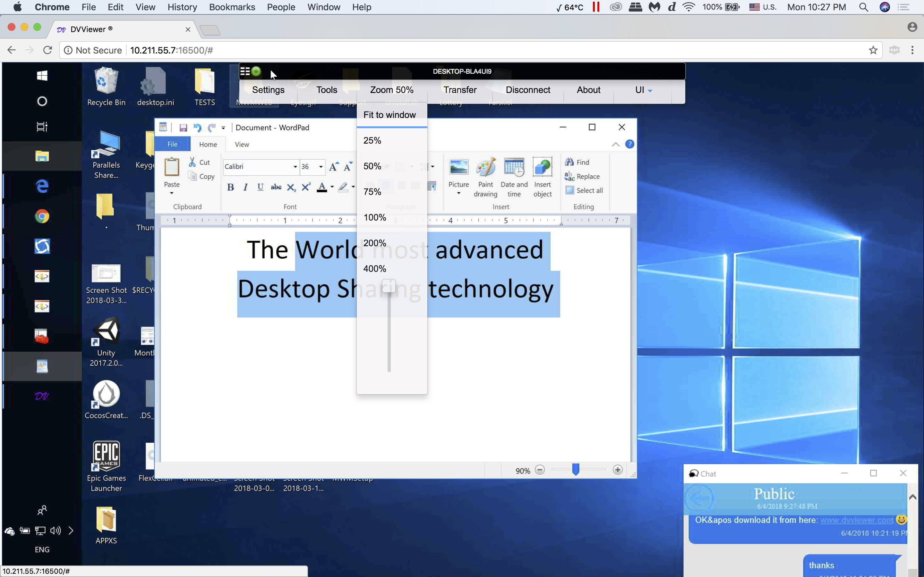The image size is (924, 577).
Task: Toggle Underline text formatting
Action: (x=261, y=188)
